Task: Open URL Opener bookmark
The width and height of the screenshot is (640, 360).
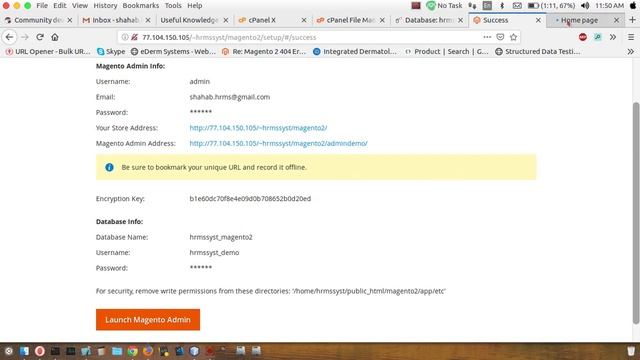Action: point(48,51)
